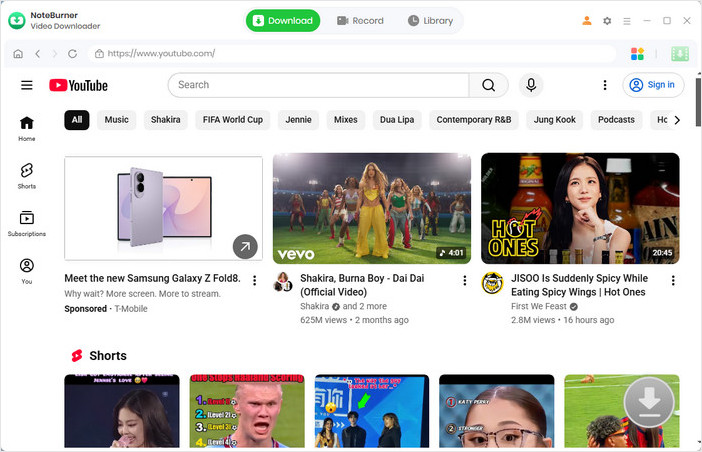Viewport: 702px width, 452px height.
Task: Click the URL address field
Action: 351,54
